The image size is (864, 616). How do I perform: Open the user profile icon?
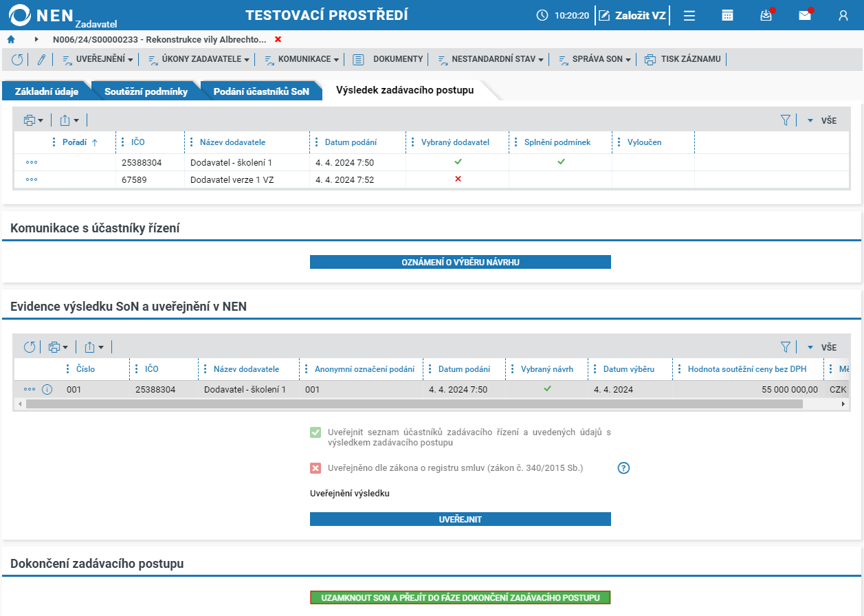click(843, 15)
